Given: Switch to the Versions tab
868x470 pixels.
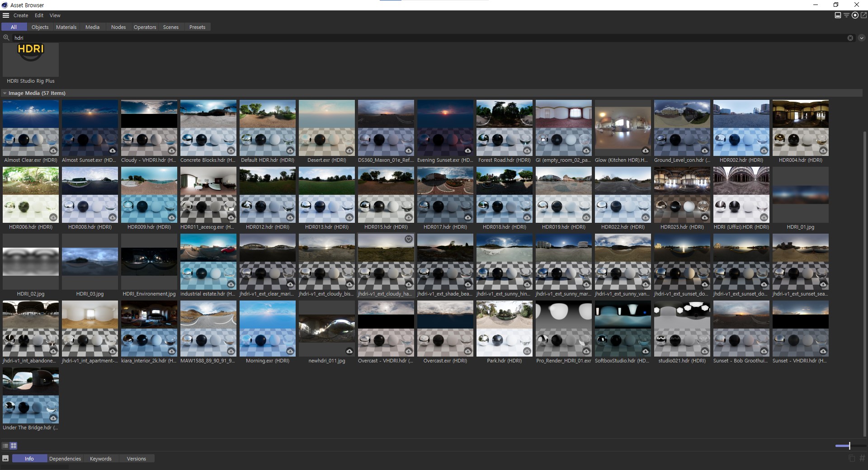Looking at the screenshot, I should (137, 458).
